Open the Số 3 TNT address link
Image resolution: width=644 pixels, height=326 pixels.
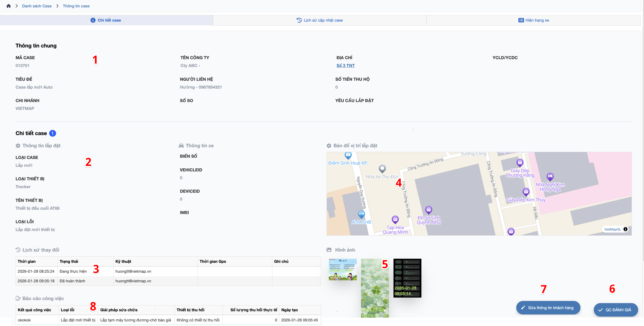tap(345, 65)
